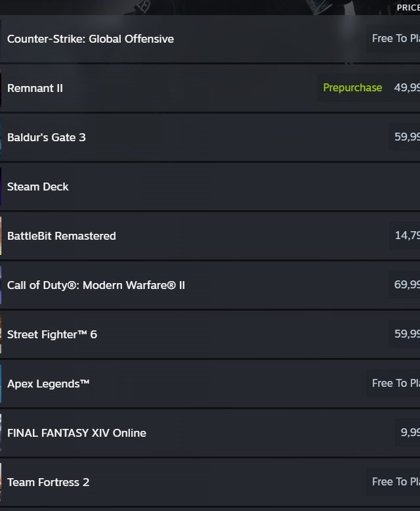Screen dimensions: 420x511
Task: Open the Team Fortress 2 entry
Action: click(x=48, y=482)
